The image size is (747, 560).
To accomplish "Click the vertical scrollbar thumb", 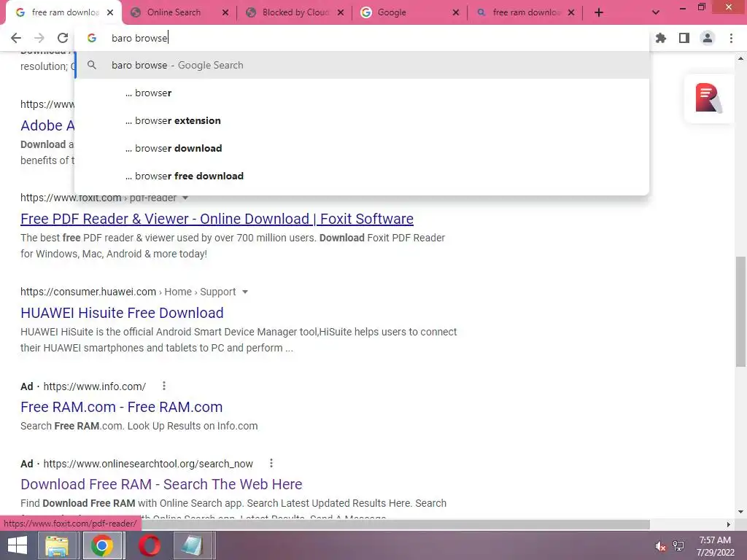I will pyautogui.click(x=740, y=311).
